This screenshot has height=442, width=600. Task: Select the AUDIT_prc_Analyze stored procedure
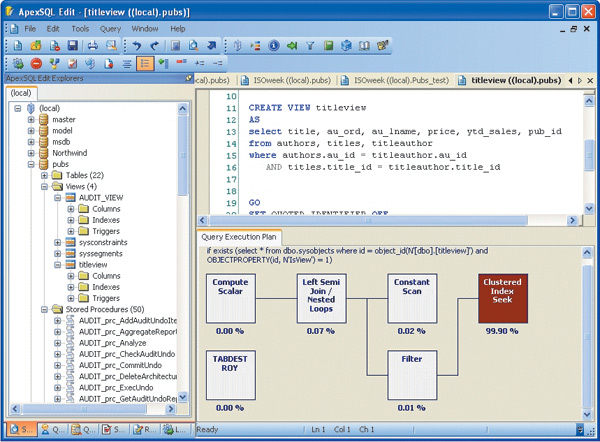[112, 343]
